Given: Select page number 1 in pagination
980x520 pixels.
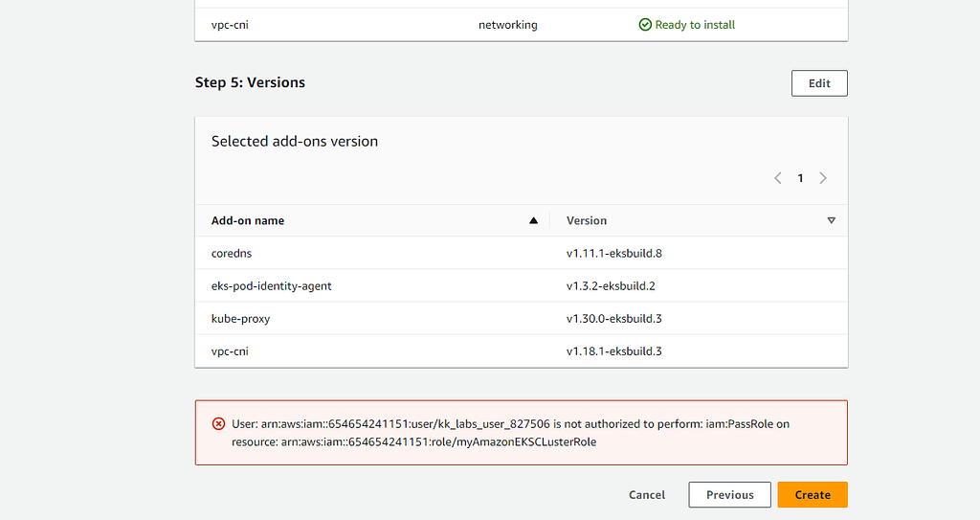Looking at the screenshot, I should (x=800, y=178).
